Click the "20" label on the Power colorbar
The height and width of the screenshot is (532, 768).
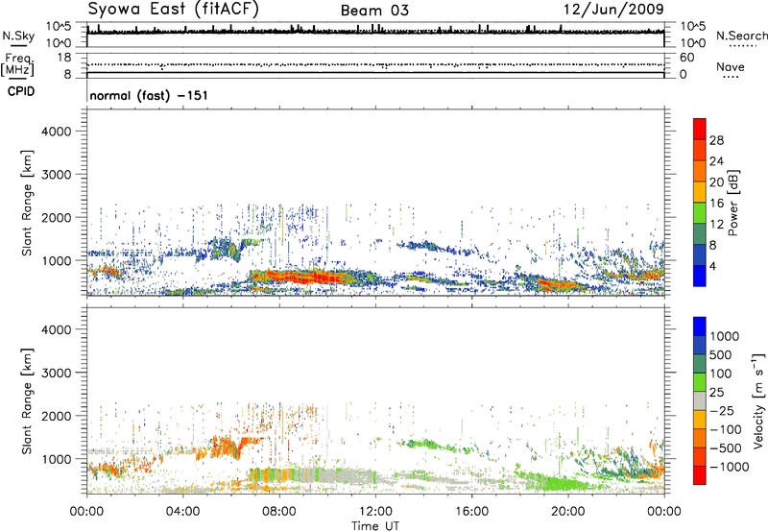(x=716, y=182)
